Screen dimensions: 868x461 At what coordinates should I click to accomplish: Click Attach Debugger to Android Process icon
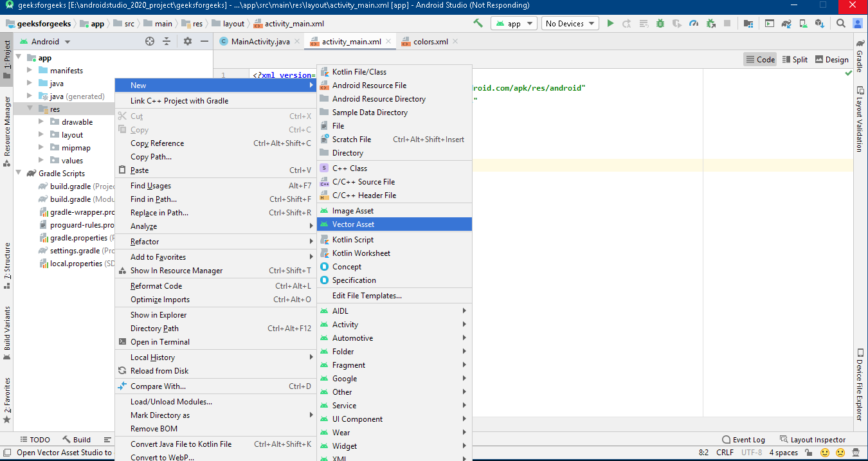710,23
